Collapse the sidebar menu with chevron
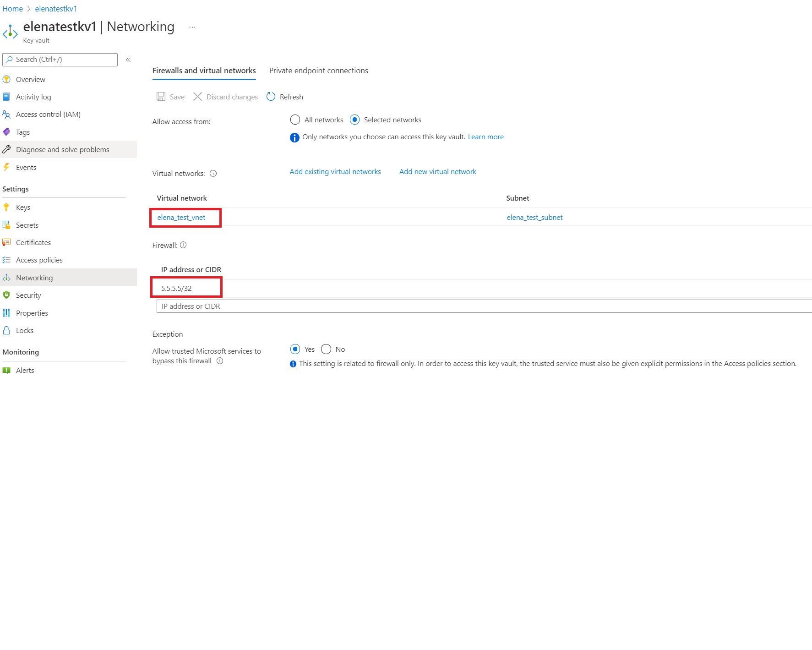Viewport: 812px width, 650px height. 128,60
